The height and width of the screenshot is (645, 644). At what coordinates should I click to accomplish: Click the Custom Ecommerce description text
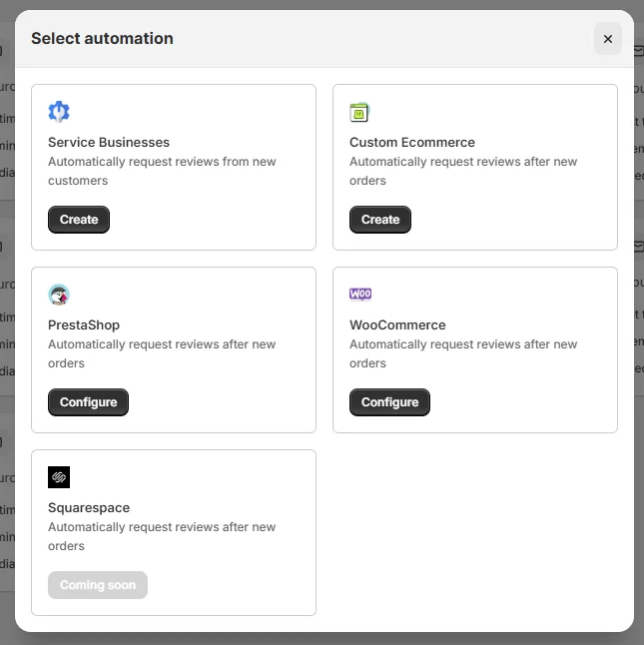463,171
